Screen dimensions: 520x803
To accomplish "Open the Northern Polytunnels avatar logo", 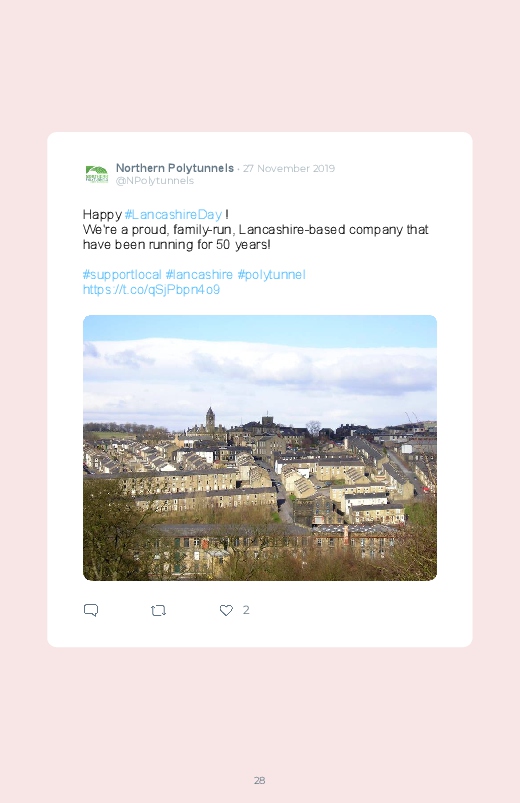I will point(96,174).
